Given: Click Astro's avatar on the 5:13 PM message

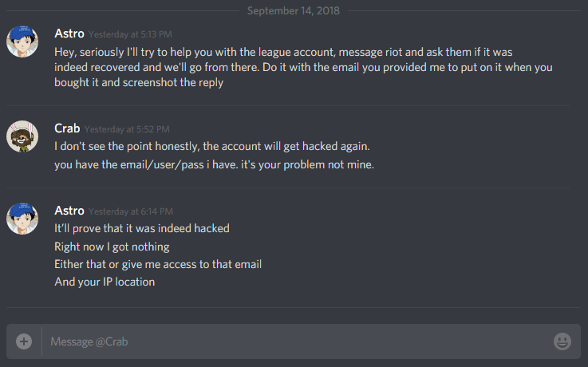Looking at the screenshot, I should click(x=22, y=41).
